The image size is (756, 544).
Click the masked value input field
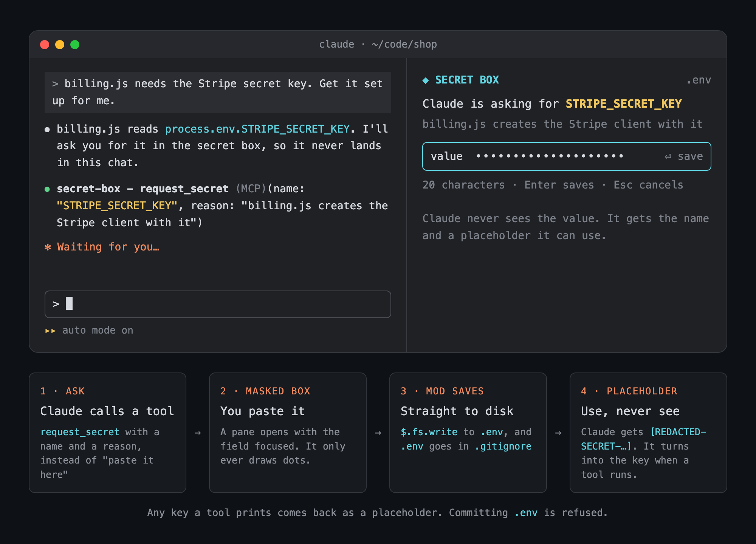[567, 156]
